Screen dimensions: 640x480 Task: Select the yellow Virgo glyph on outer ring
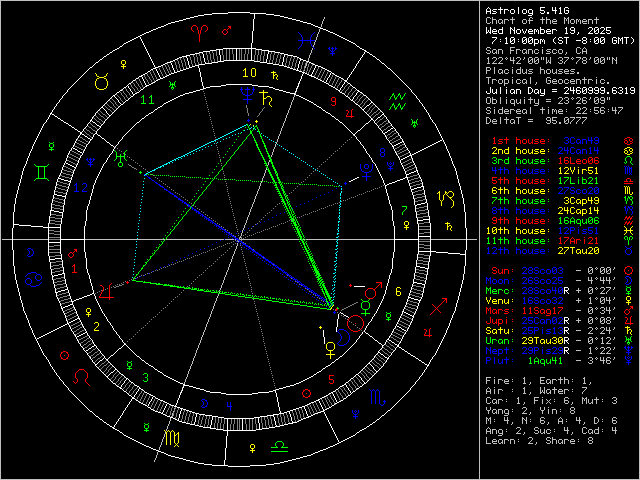pos(172,438)
